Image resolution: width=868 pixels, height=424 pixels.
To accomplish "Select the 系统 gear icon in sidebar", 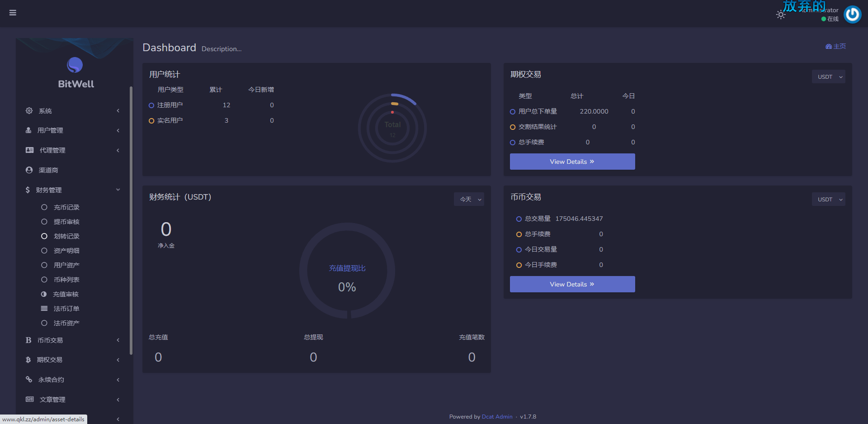I will 29,110.
